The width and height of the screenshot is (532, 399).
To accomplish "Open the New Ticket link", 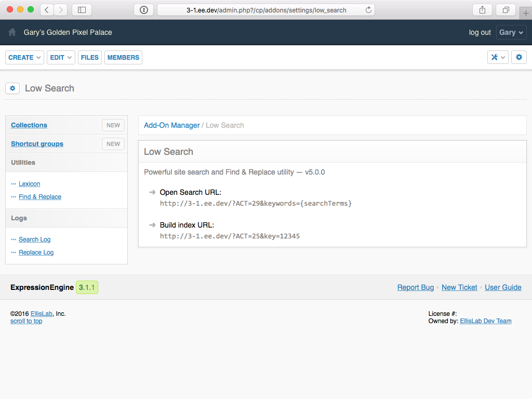I will coord(459,287).
